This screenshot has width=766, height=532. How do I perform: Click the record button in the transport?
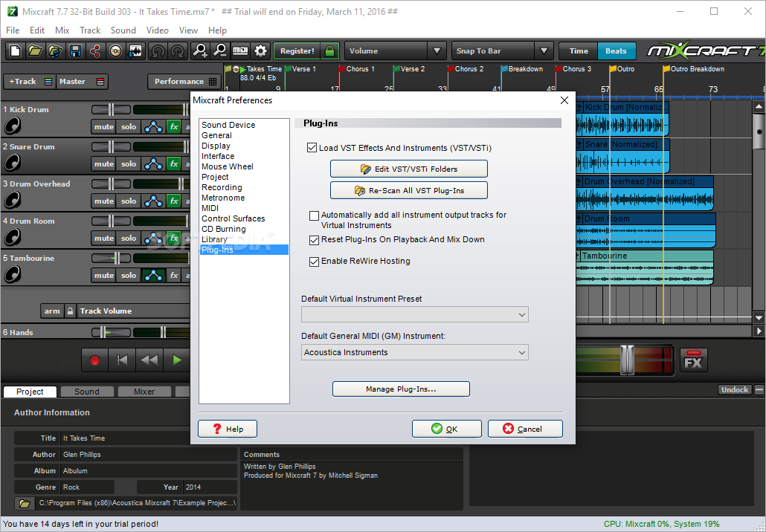click(x=94, y=360)
